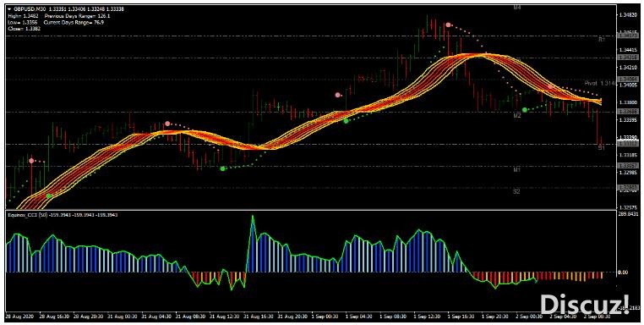
Task: Click the pink sell dot at chart peak
Action: 448,25
